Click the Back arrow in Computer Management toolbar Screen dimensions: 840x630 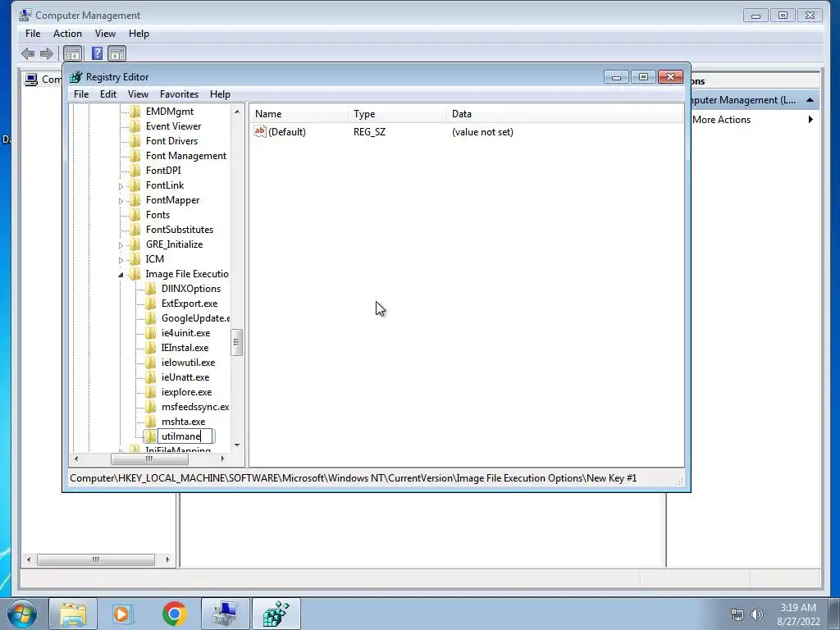28,53
